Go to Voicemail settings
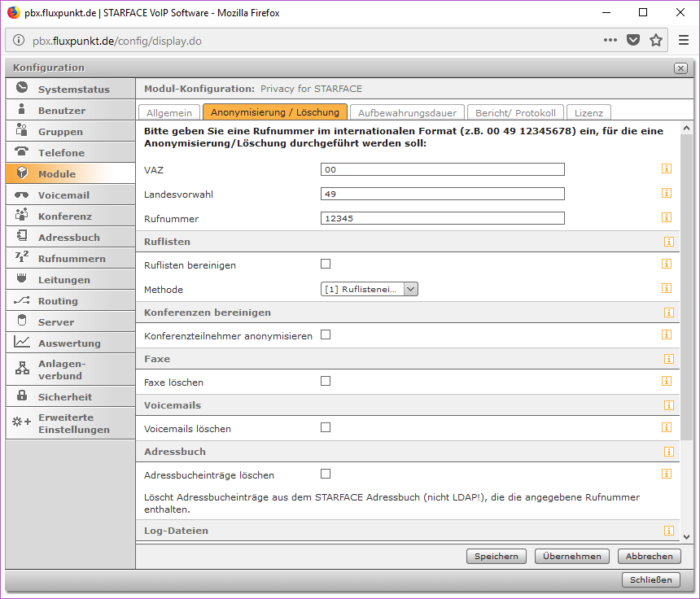Image resolution: width=700 pixels, height=599 pixels. click(x=71, y=195)
